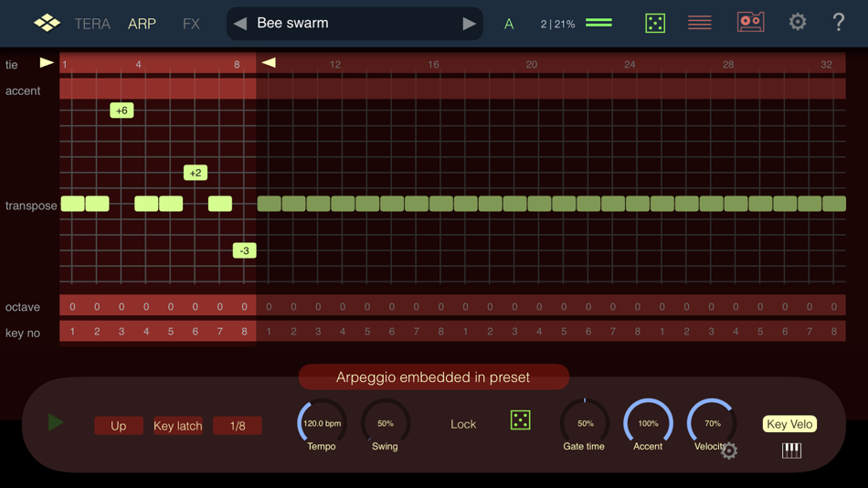
Task: Click the key no row label
Action: tap(23, 333)
